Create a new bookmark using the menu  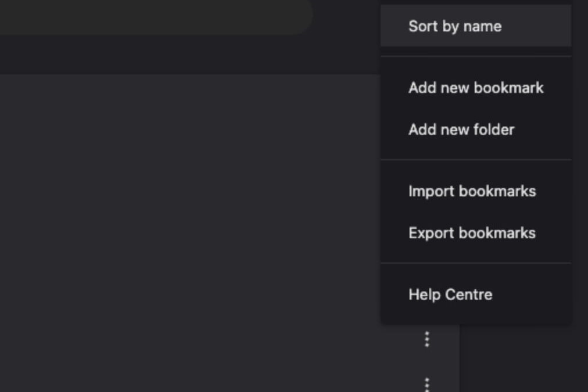[475, 88]
